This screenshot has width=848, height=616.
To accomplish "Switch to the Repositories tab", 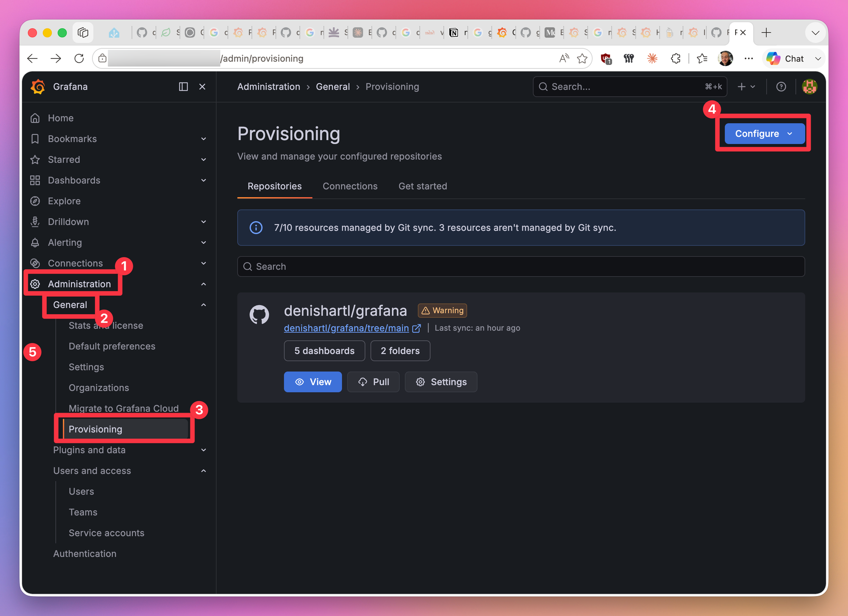I will (275, 186).
